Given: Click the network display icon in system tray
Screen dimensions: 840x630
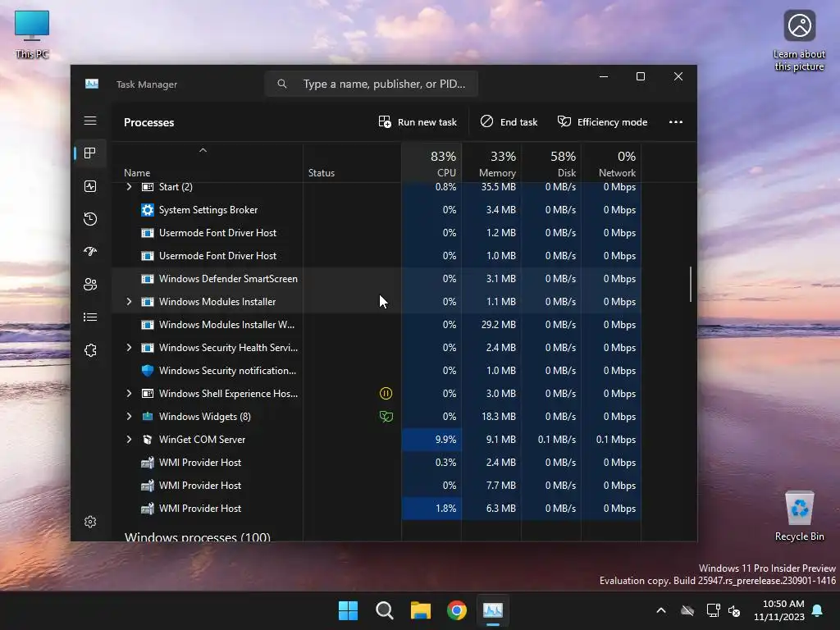Looking at the screenshot, I should [713, 610].
